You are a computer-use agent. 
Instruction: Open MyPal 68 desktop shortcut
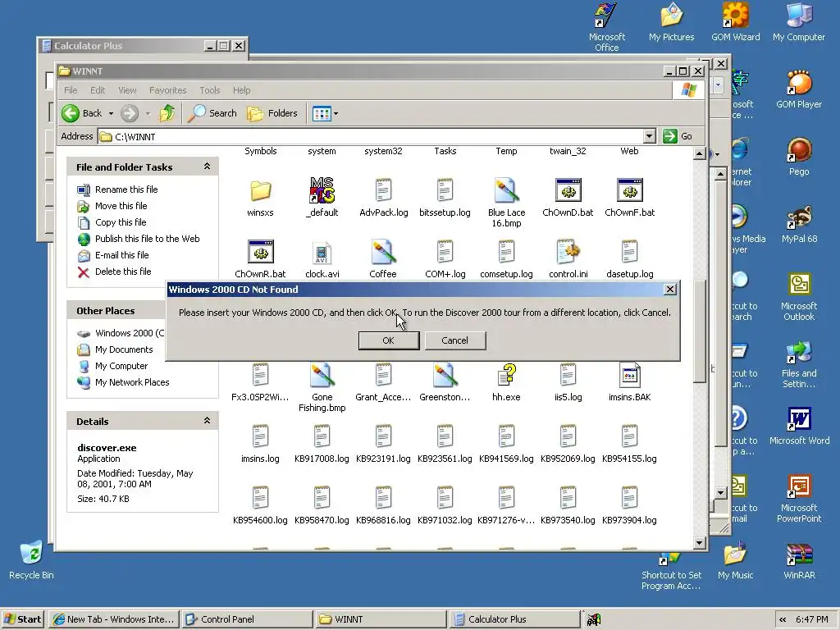[x=799, y=218]
